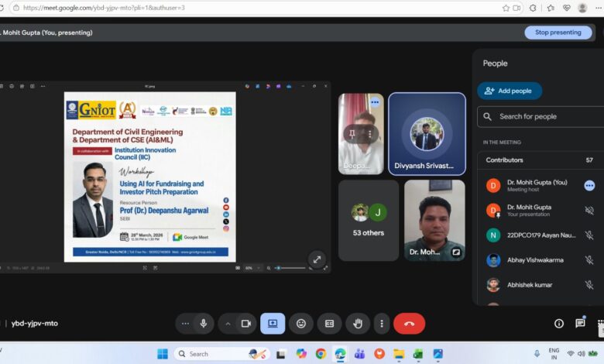Open the emoji reactions button
Screen dimensions: 604x364
(301, 323)
